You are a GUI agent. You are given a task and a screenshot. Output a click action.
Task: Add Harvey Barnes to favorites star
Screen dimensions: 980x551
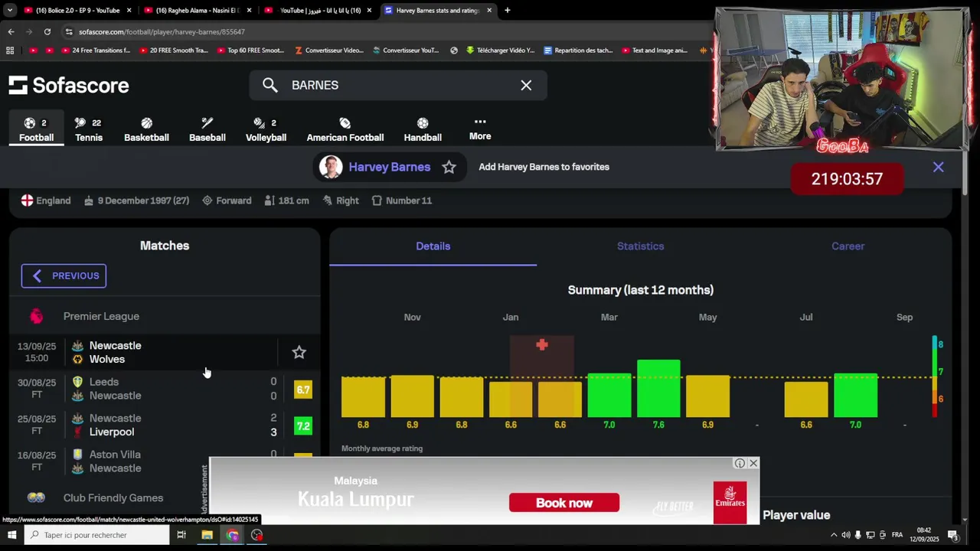[449, 167]
